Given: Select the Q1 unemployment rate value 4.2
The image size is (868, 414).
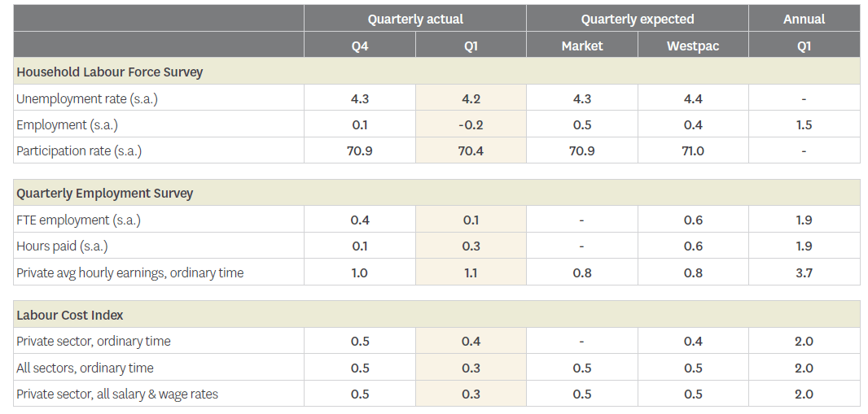Looking at the screenshot, I should (471, 98).
